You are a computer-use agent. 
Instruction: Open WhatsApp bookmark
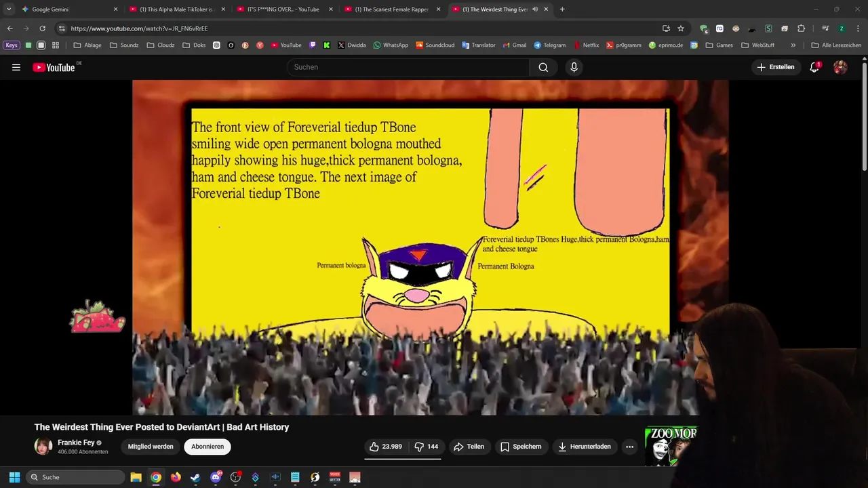click(391, 45)
